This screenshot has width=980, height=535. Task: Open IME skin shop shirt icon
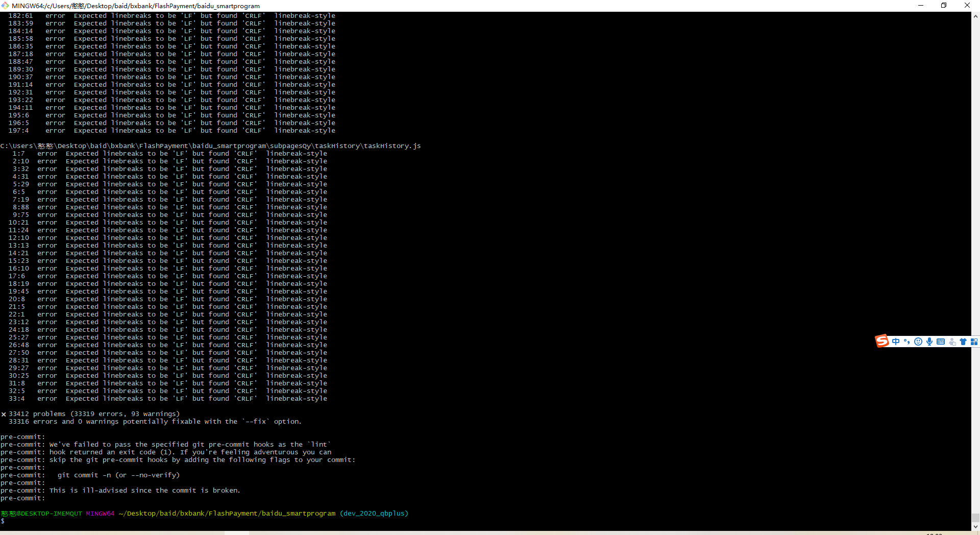click(x=963, y=342)
